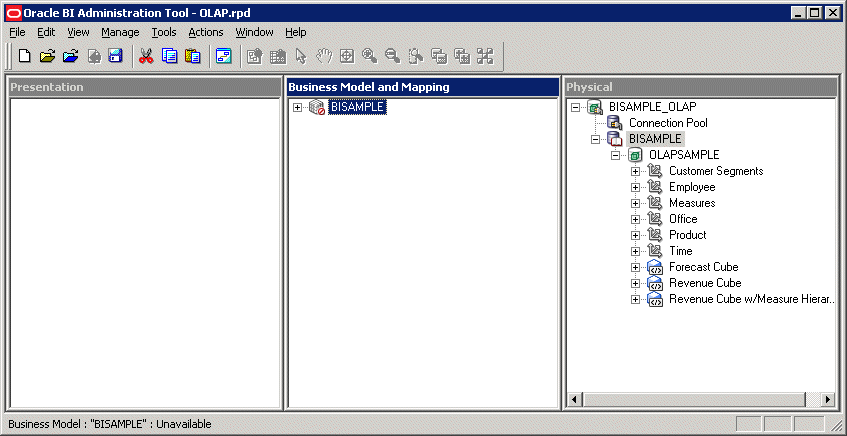Click the Copy toolbar icon
This screenshot has width=847, height=436.
pos(170,56)
